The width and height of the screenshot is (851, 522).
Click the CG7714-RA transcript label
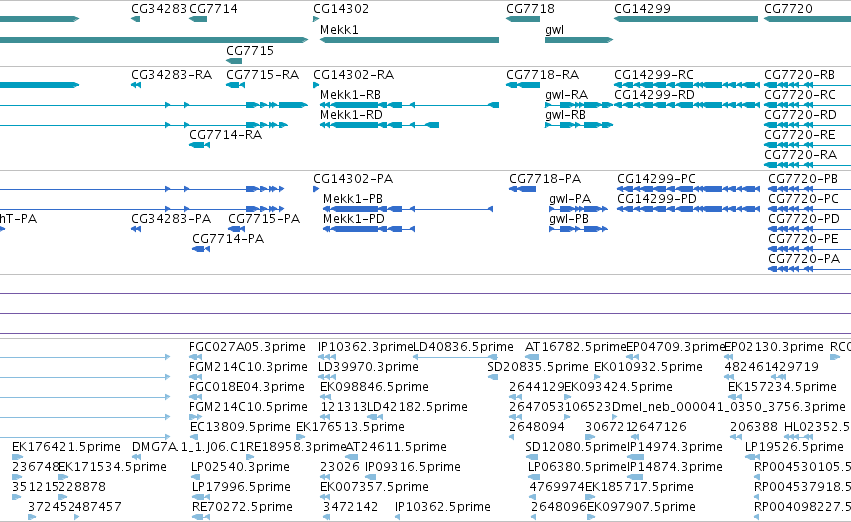[225, 135]
